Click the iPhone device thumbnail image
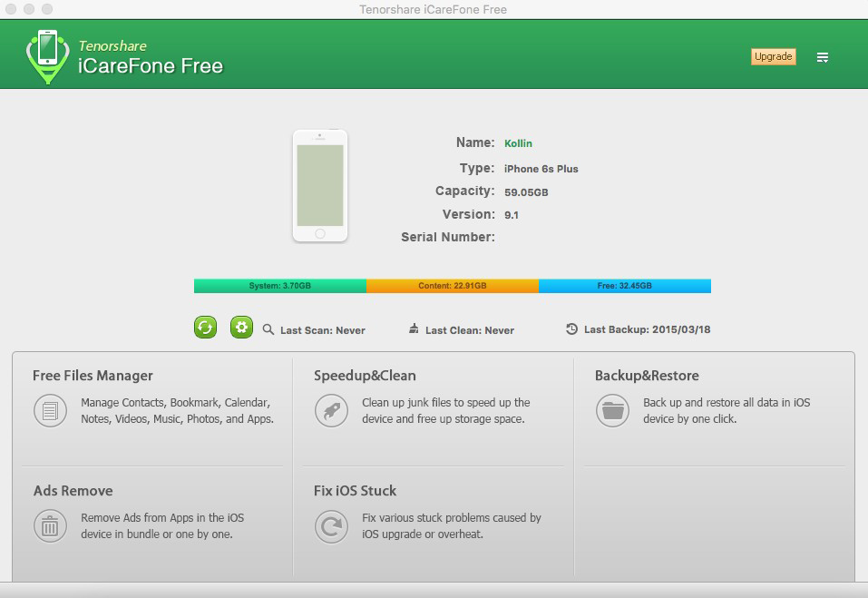868x598 pixels. [x=320, y=186]
